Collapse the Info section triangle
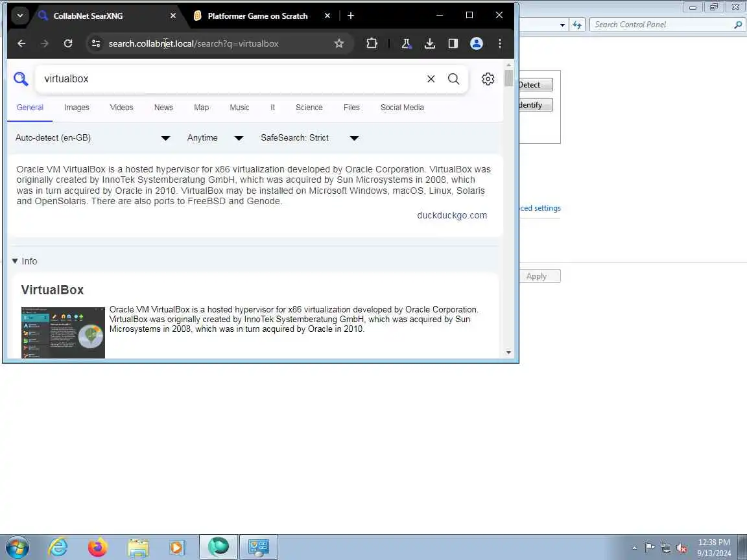 point(15,261)
